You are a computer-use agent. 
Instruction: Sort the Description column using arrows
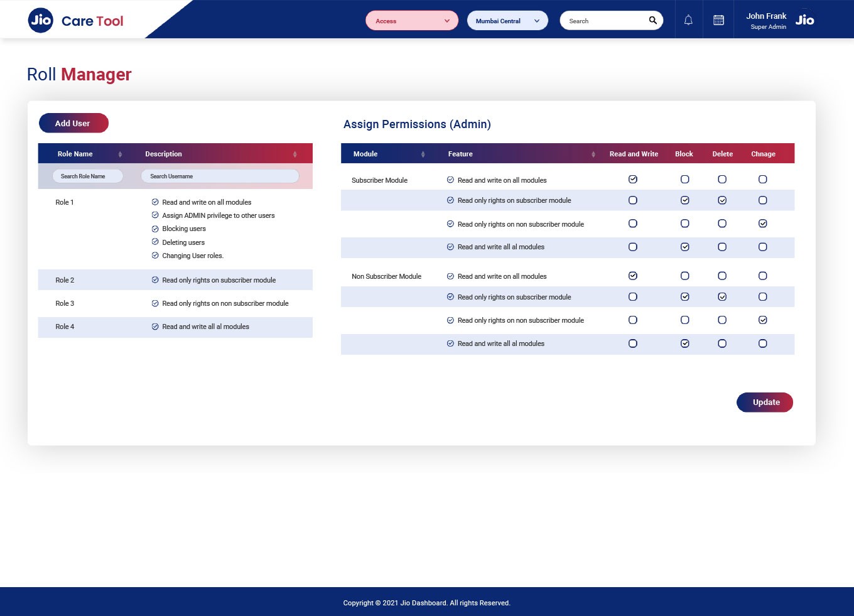tap(295, 154)
